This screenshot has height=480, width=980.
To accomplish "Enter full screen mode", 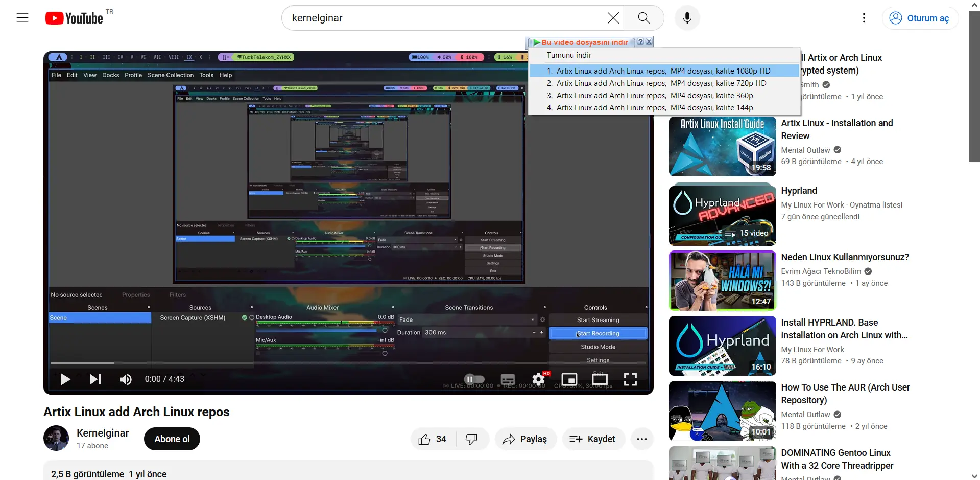I will [x=630, y=379].
